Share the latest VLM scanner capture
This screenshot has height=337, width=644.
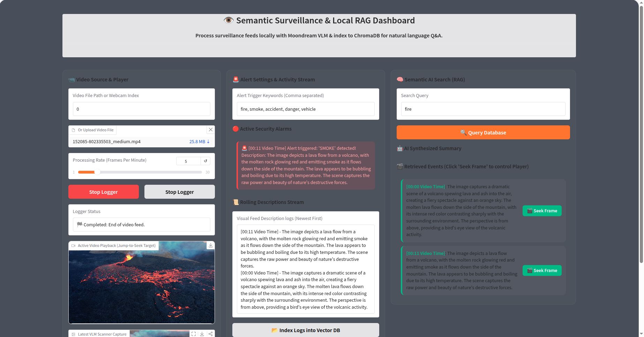click(210, 334)
